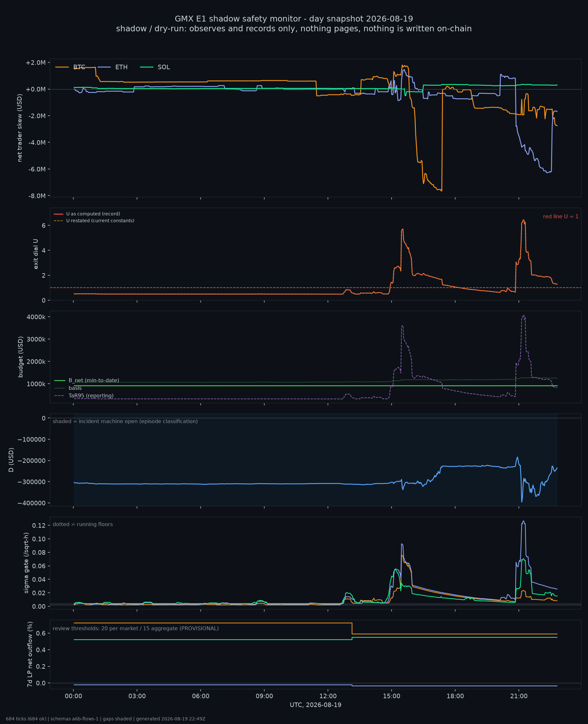Click the "D (USD)" axis label
Image resolution: width=588 pixels, height=724 pixels.
point(11,460)
